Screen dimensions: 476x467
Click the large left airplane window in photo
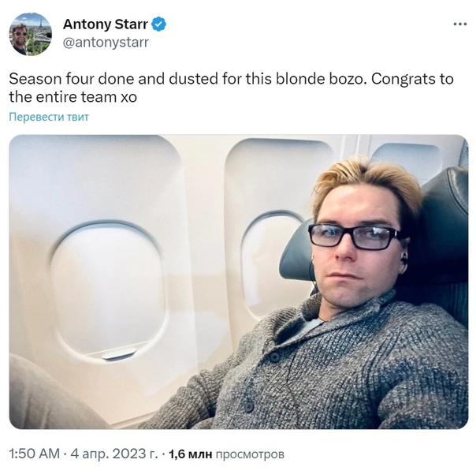108,290
